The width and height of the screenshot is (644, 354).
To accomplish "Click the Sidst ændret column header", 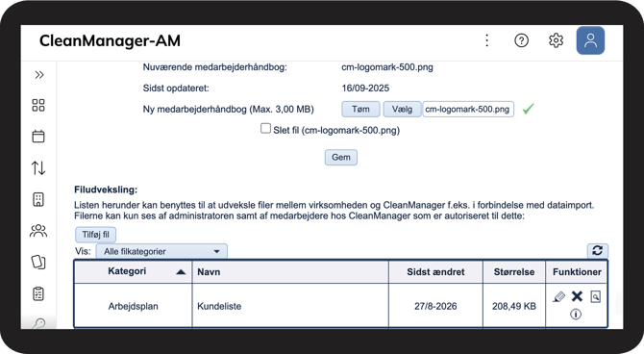I will [x=435, y=271].
